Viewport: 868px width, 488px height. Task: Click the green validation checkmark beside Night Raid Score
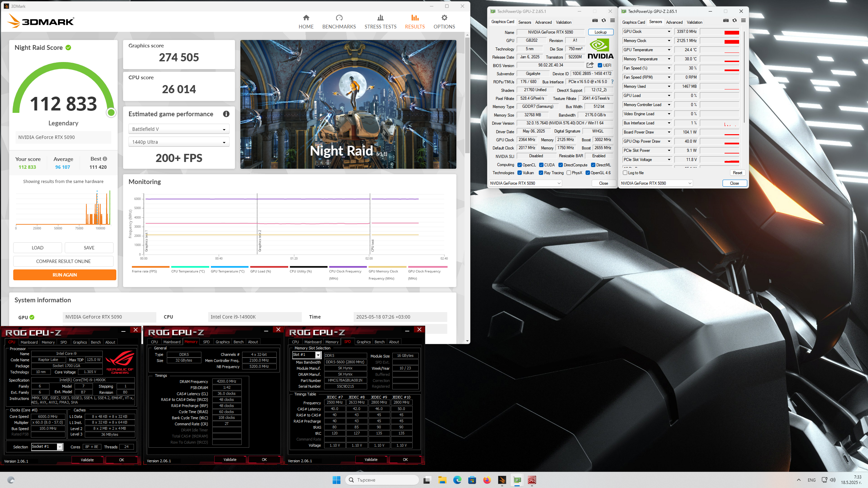(x=68, y=47)
